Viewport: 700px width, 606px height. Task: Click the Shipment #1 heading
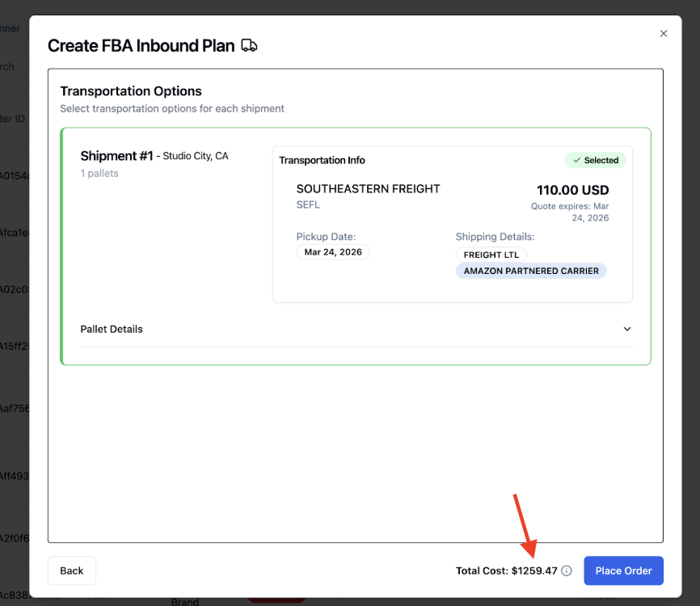[116, 156]
